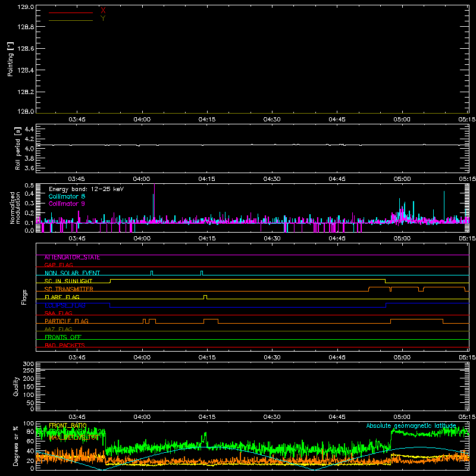This screenshot has width=476, height=476.
Task: Click the Pointing ["] axis title
Action: 11,59
